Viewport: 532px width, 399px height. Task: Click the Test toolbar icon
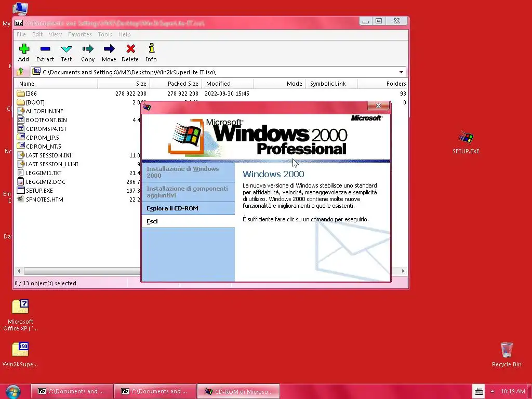click(x=66, y=49)
